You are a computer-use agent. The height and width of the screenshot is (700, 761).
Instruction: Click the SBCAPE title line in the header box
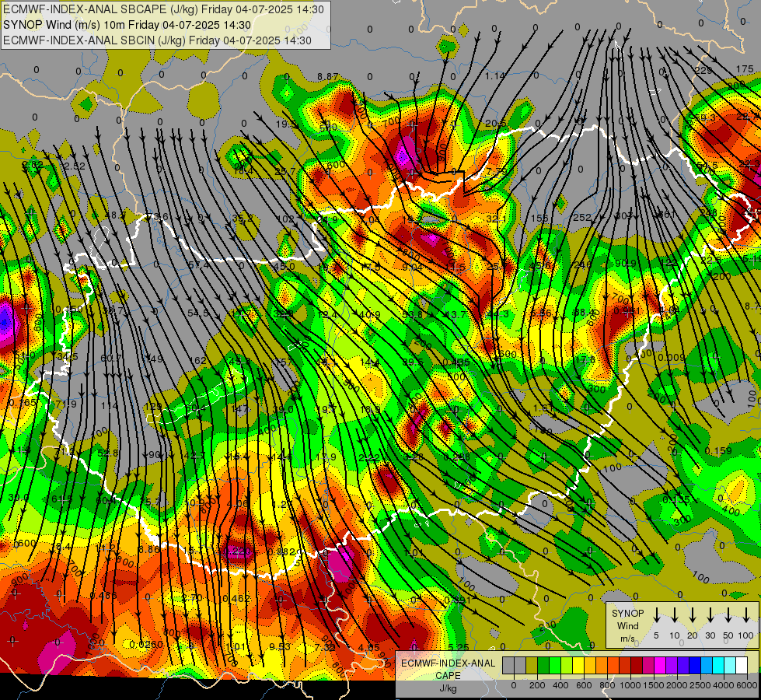[163, 9]
